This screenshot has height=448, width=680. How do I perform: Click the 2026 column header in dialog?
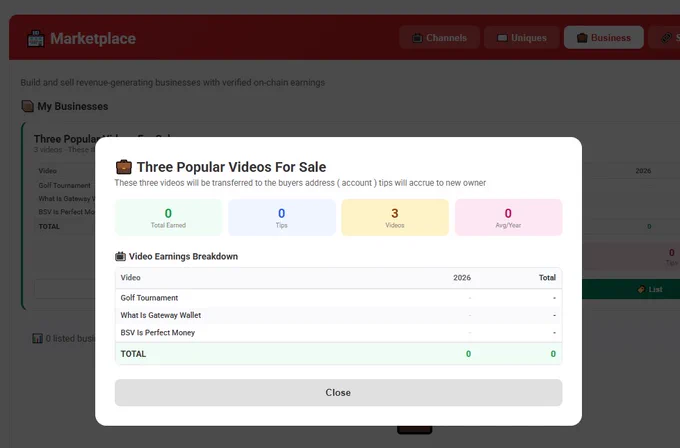462,278
